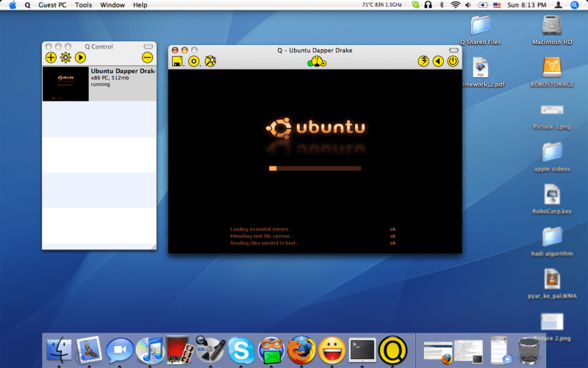Image resolution: width=588 pixels, height=368 pixels.
Task: Open the Tools menu
Action: [83, 5]
